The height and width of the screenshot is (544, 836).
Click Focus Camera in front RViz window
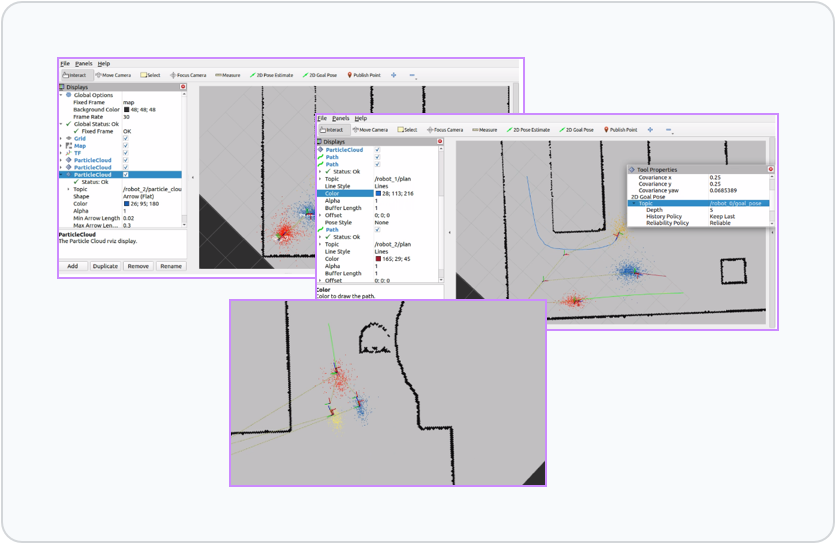coord(445,130)
